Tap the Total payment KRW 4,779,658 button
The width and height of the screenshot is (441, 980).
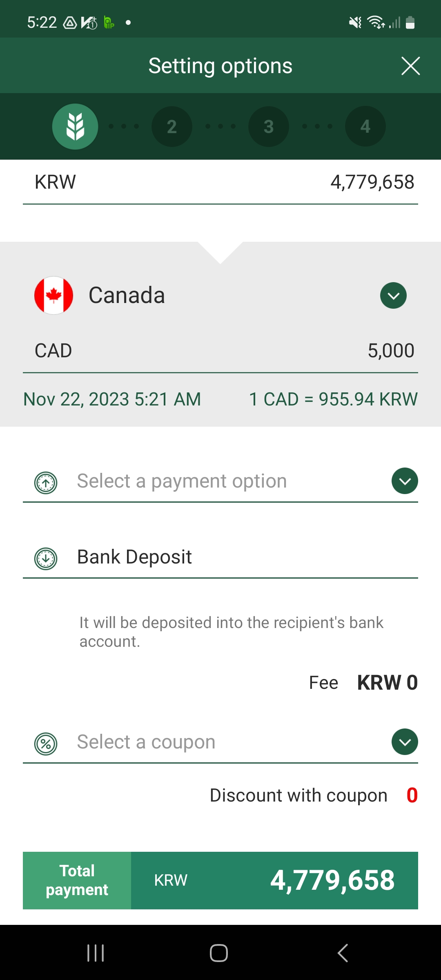point(220,880)
